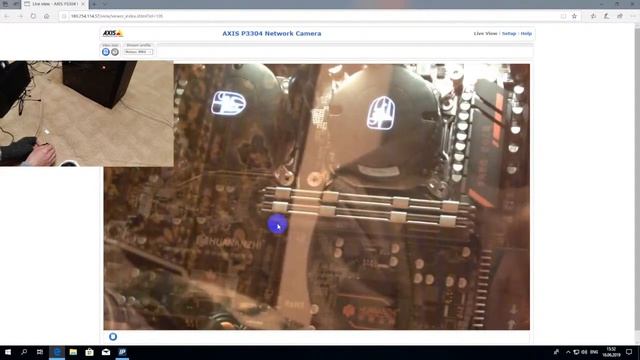Open the Help link
Viewport: 640px width, 360px height.
[526, 33]
